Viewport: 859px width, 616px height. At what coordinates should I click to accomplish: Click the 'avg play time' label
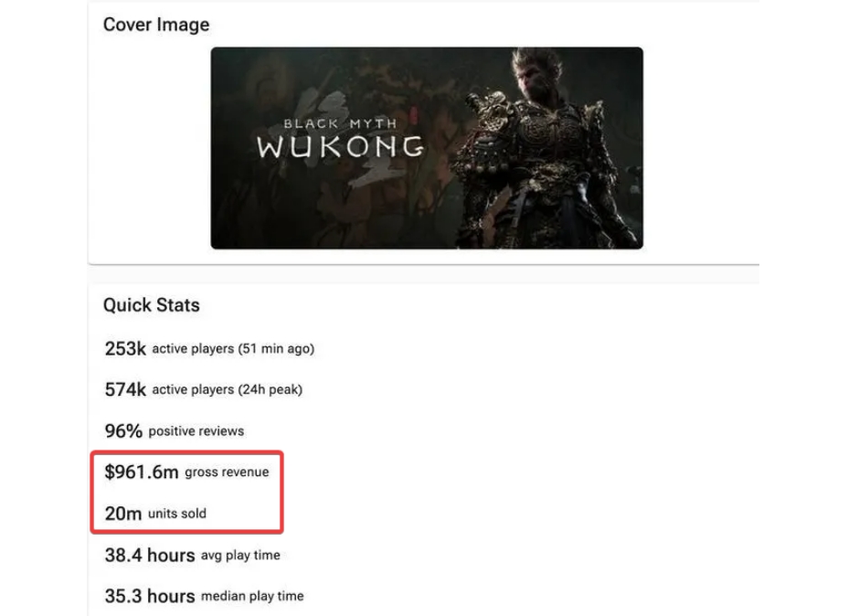(240, 556)
